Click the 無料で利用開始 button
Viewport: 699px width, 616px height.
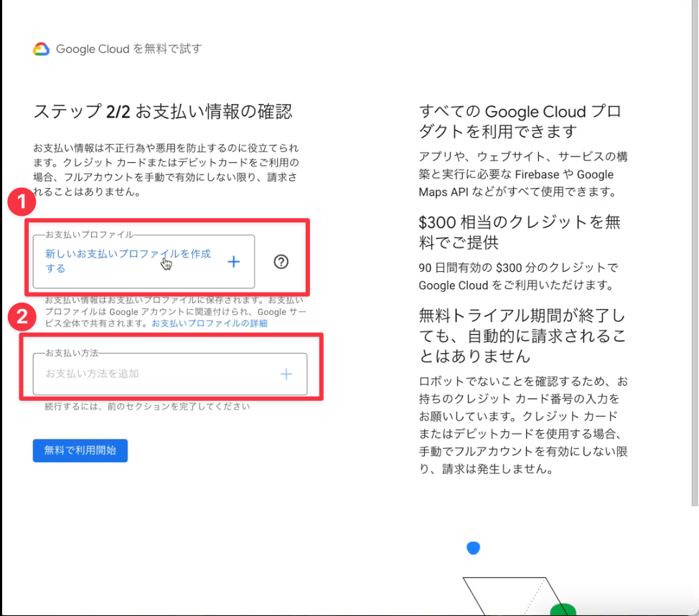[x=80, y=450]
